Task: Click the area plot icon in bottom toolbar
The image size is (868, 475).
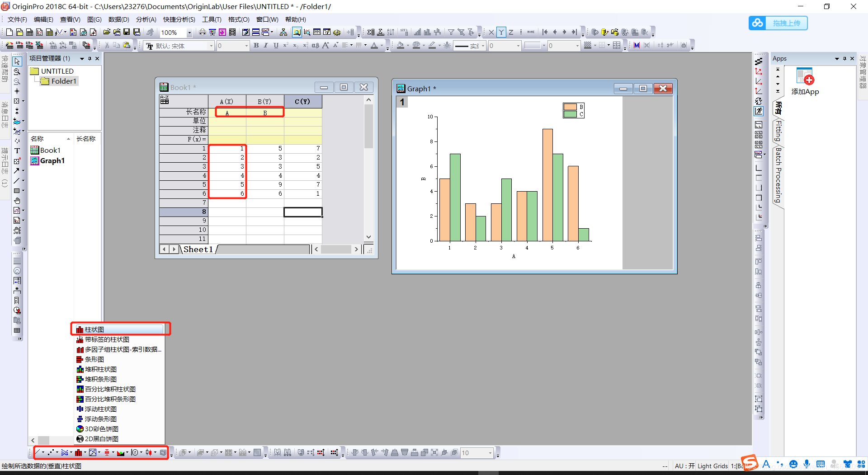Action: tap(121, 452)
